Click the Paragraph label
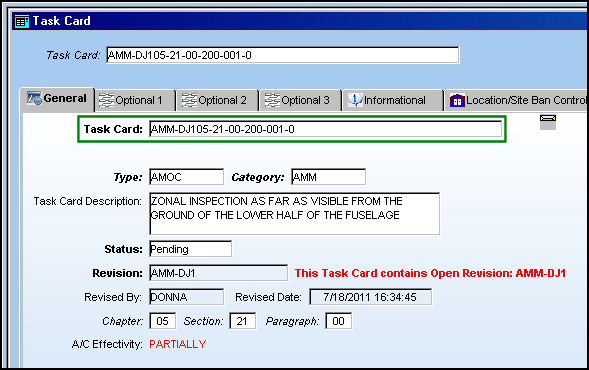Screen dimensions: 589x370 click(292, 322)
